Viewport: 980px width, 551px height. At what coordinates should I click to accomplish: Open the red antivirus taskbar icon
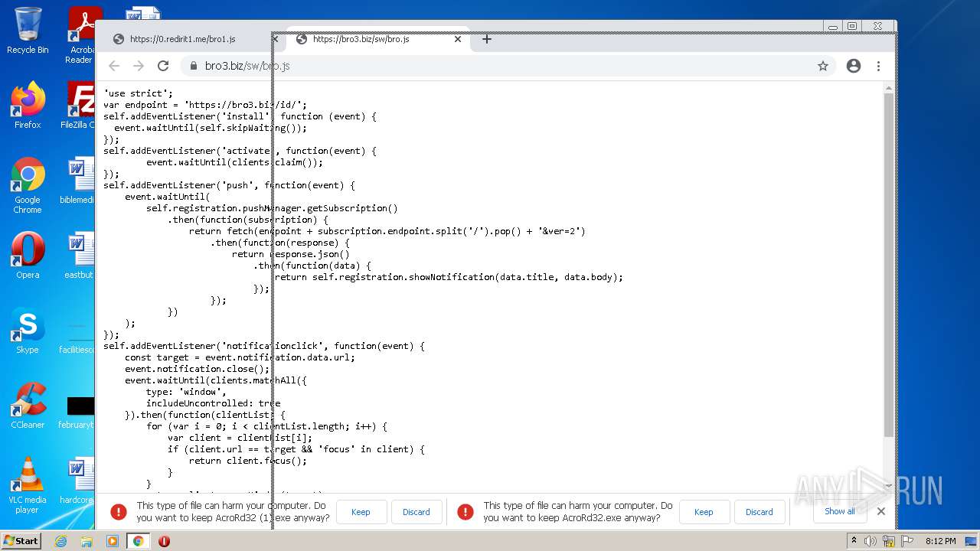pos(164,541)
